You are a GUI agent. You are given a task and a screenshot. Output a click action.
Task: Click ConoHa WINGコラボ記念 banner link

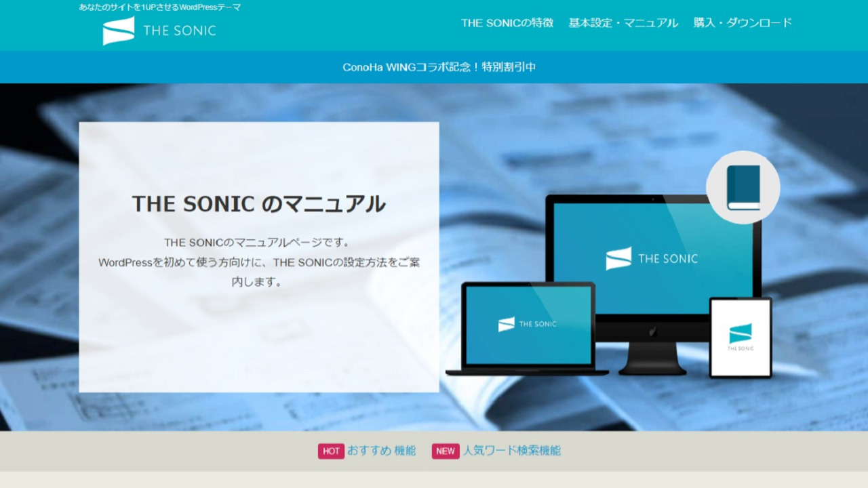coord(439,67)
